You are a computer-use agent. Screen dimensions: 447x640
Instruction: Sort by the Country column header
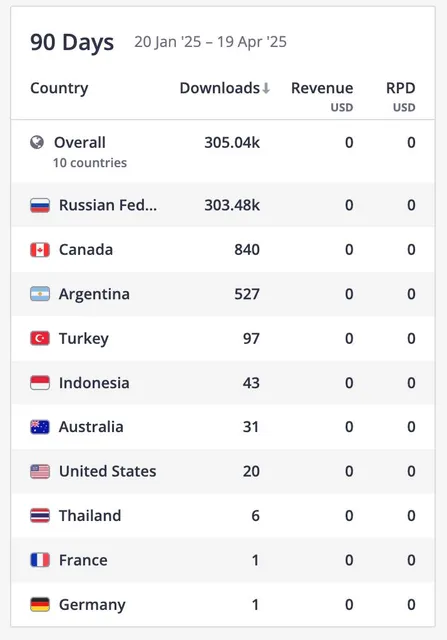click(x=59, y=88)
